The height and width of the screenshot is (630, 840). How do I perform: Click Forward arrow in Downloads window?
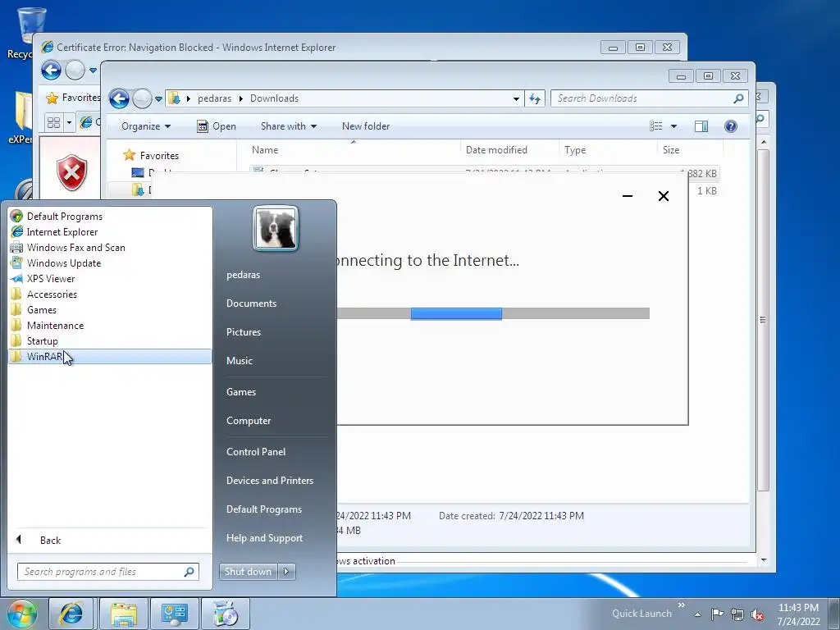click(142, 98)
